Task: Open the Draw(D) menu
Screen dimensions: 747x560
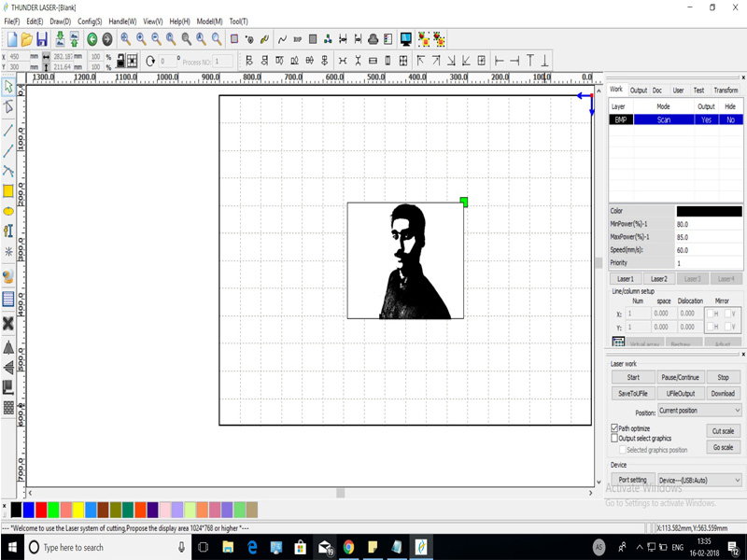Action: coord(60,21)
